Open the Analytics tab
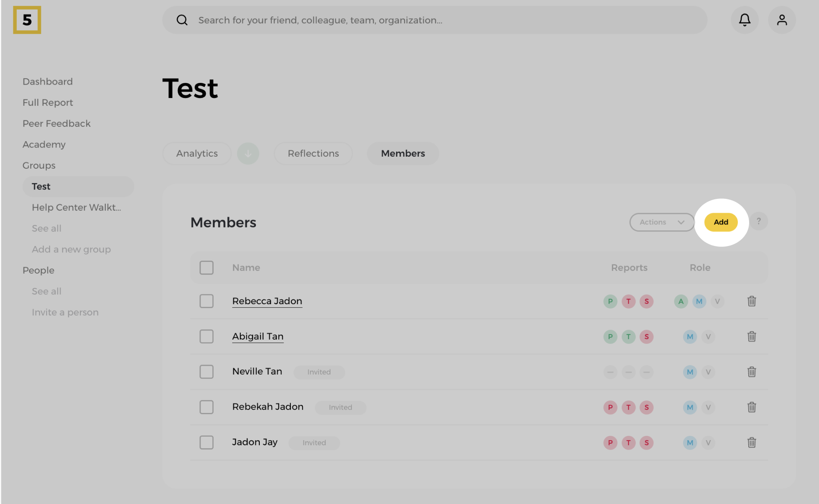 197,154
